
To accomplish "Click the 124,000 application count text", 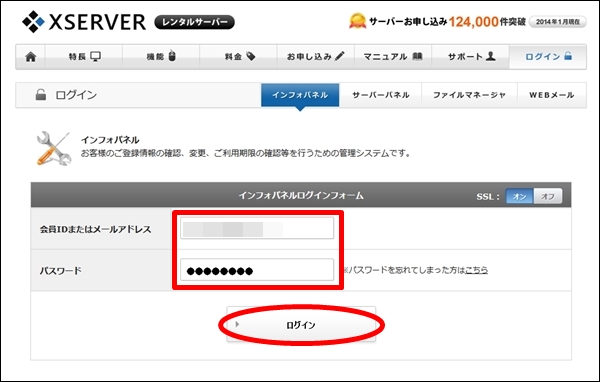I will pos(474,22).
